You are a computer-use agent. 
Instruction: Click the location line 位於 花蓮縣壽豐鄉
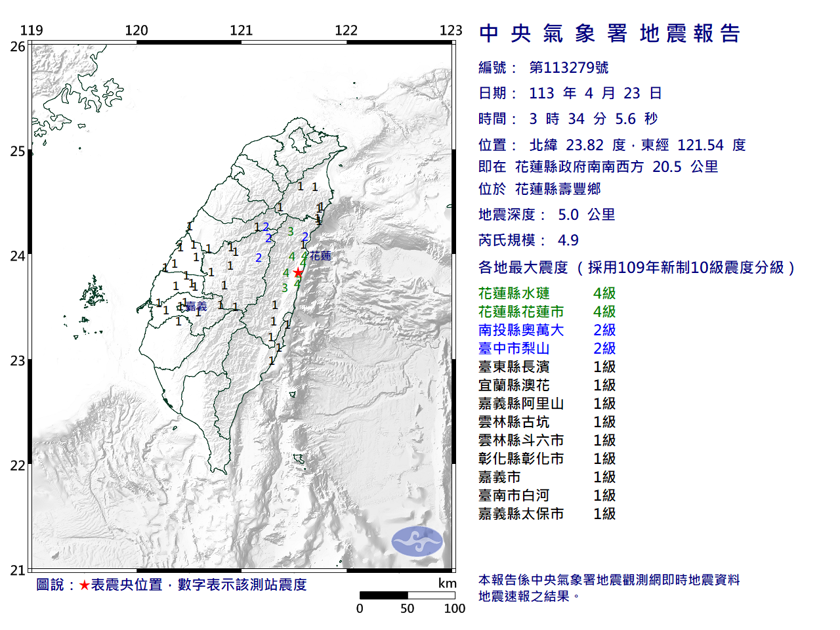[539, 189]
